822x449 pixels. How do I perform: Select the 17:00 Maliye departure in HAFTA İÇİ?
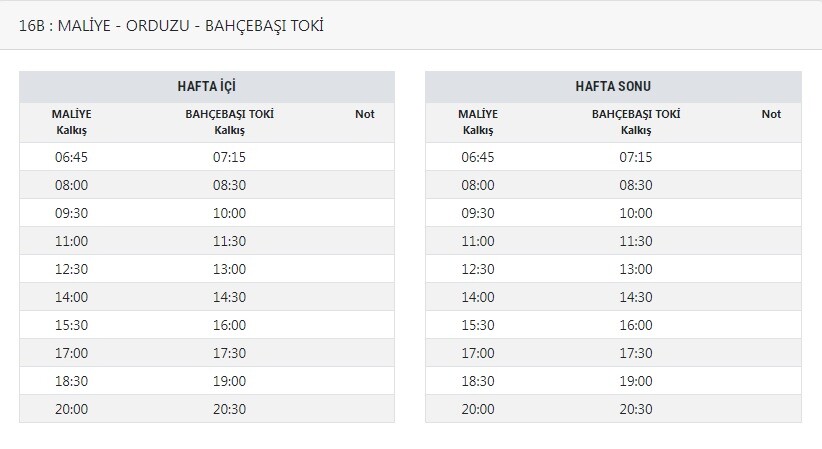coord(71,353)
